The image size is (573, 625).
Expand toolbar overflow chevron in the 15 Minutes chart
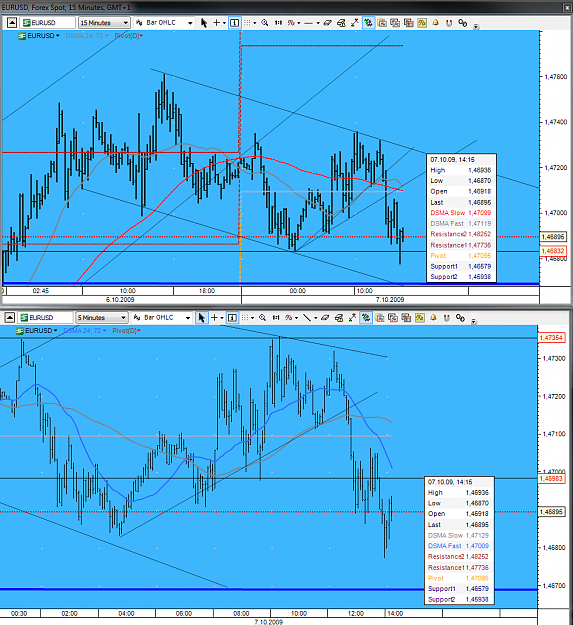point(476,26)
